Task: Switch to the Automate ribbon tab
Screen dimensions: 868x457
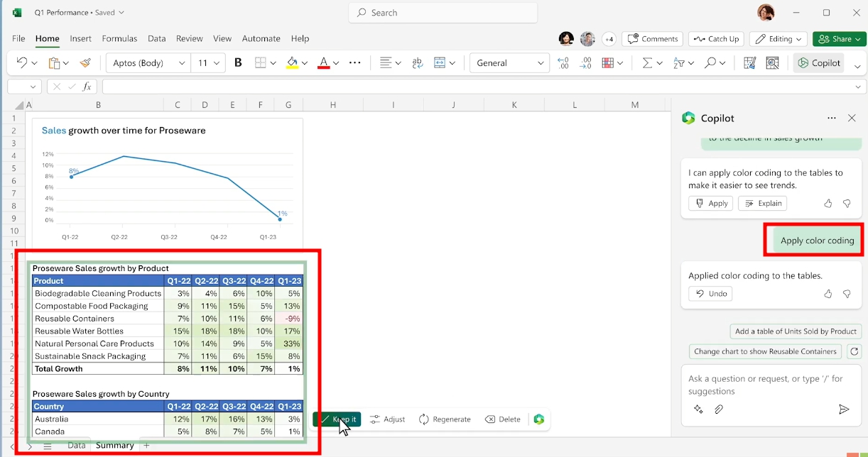Action: (261, 39)
